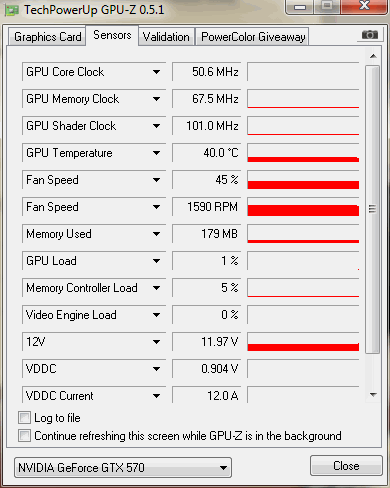Open the NVIDIA GeForce GTX 570 selector
Viewport: 390px width, 488px height.
point(123,467)
